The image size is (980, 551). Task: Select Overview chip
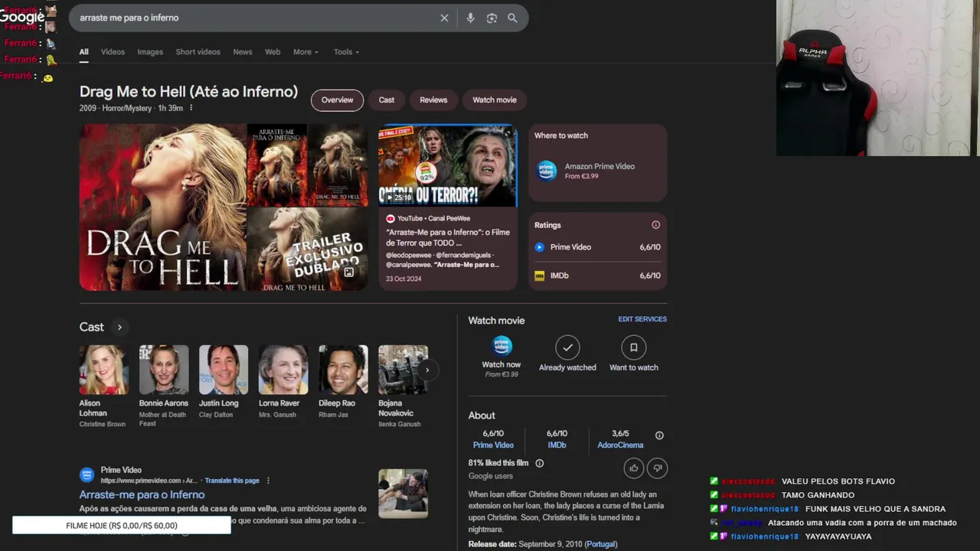[x=337, y=100]
